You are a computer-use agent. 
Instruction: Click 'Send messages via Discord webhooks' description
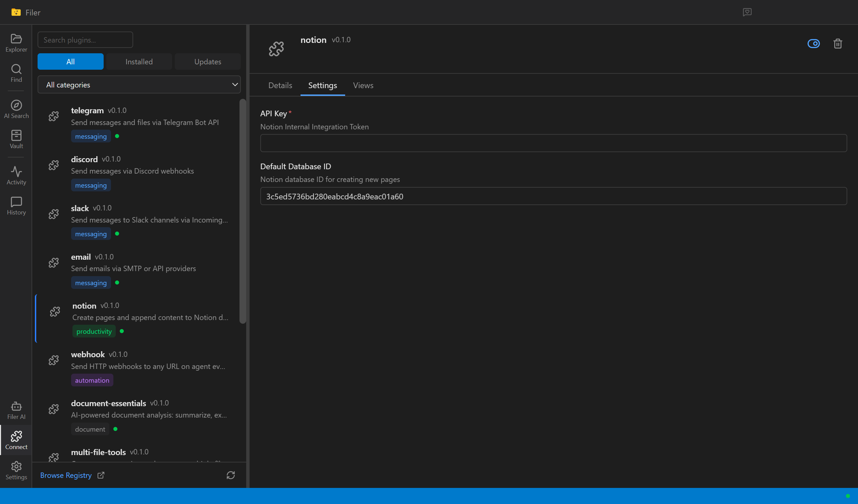pyautogui.click(x=132, y=171)
